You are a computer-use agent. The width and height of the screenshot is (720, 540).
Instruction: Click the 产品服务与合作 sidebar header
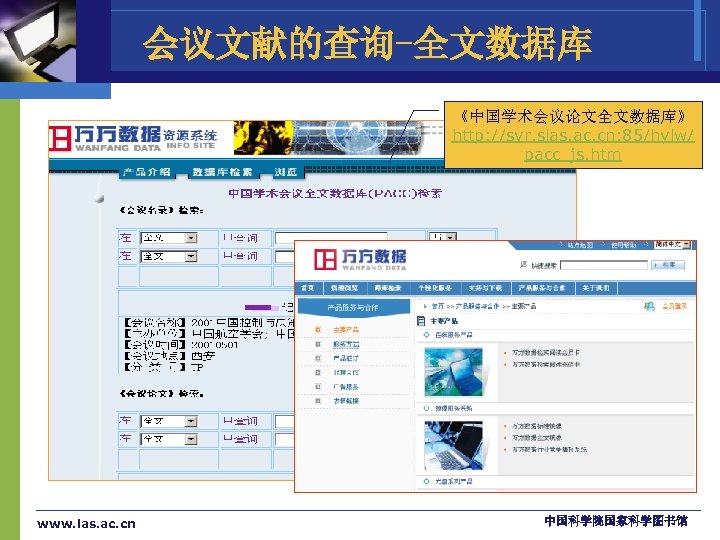[353, 307]
